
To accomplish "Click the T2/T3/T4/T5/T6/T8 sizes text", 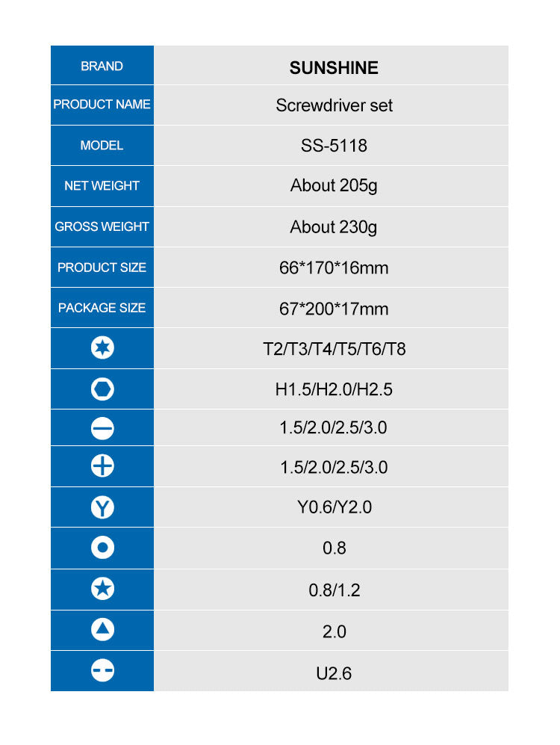I will (x=334, y=349).
